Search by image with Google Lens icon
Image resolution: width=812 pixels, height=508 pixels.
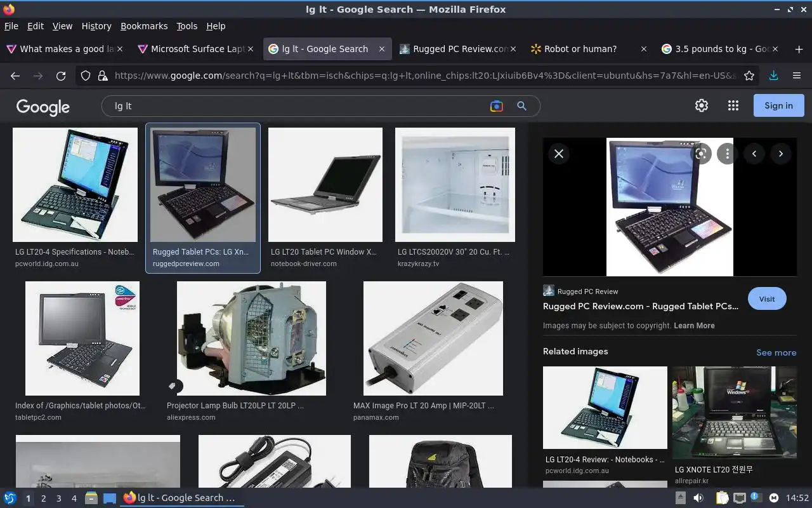497,106
